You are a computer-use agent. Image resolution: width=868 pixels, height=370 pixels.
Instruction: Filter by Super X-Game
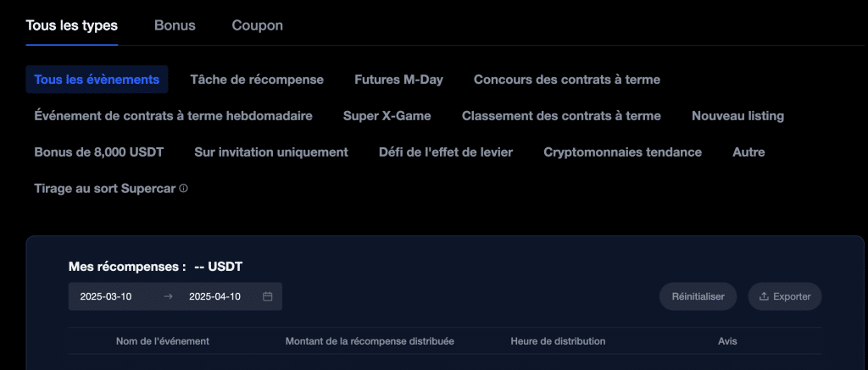[x=387, y=116]
